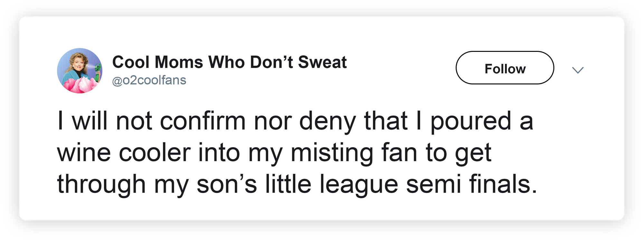This screenshot has width=644, height=240.
Task: Open the Cool Moms profile avatar
Action: coord(80,71)
